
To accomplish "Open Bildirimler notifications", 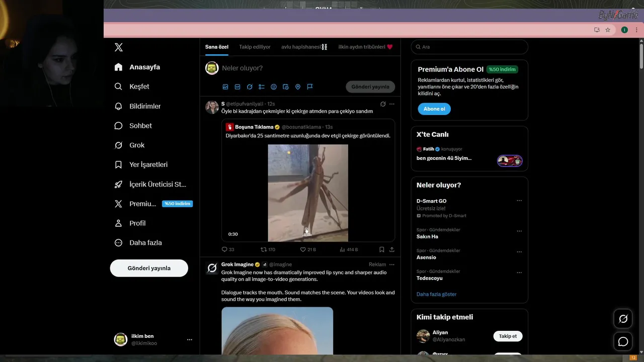I will [x=138, y=106].
